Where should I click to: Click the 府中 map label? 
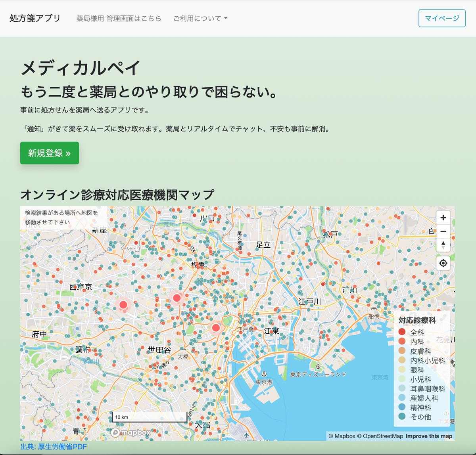[40, 334]
